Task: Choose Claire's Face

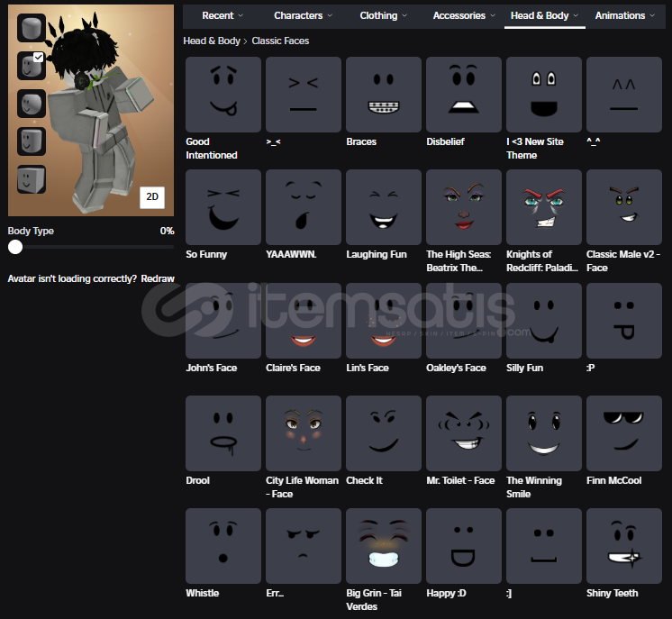Action: [x=304, y=321]
